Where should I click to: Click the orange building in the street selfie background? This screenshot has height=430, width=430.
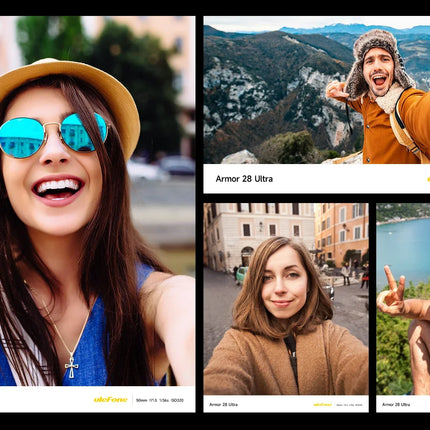[342, 233]
